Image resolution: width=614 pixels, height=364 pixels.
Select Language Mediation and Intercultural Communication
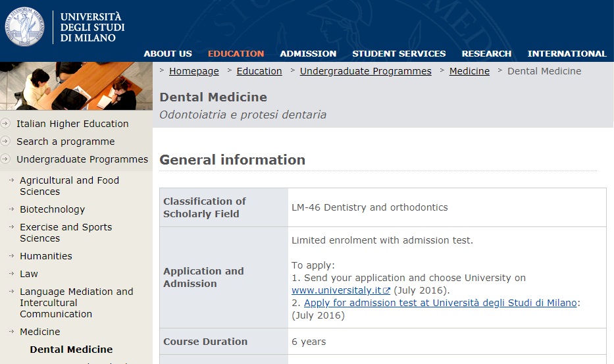(x=76, y=303)
